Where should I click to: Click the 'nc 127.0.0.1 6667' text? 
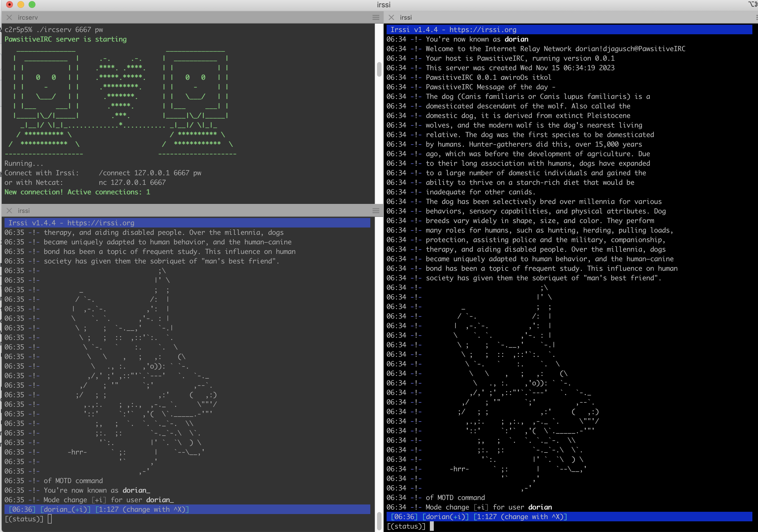click(x=132, y=183)
